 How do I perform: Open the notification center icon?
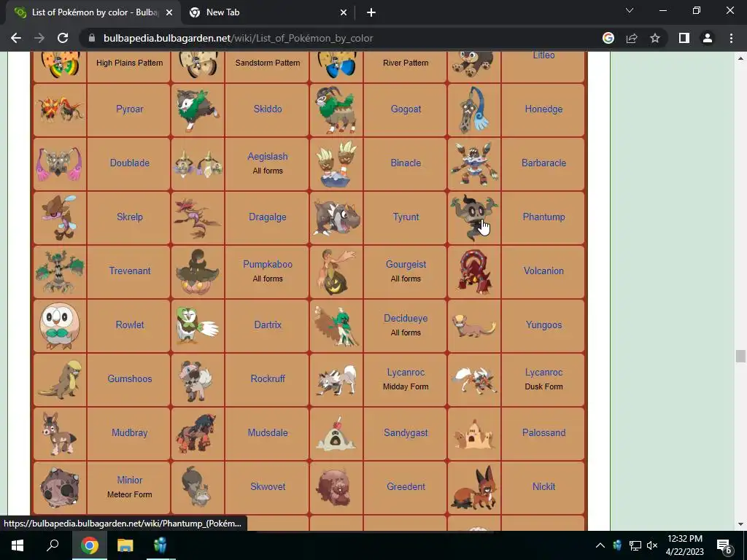coord(724,545)
